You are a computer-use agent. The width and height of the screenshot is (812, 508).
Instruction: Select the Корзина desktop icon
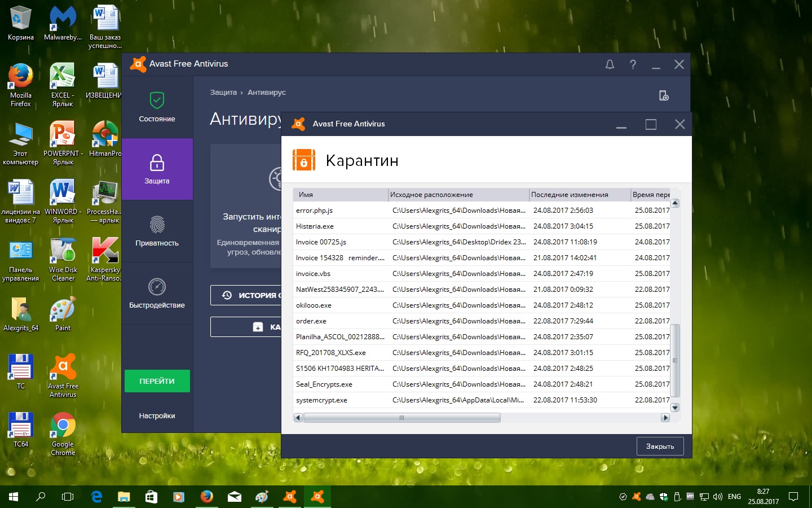(x=21, y=24)
